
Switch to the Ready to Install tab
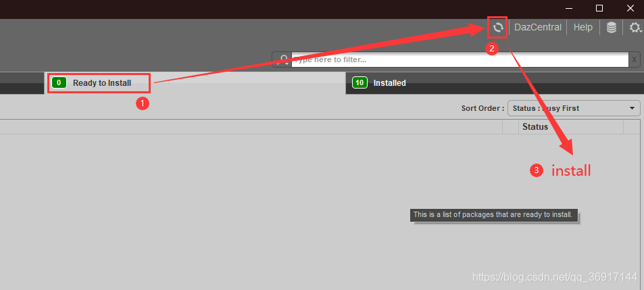(195, 83)
